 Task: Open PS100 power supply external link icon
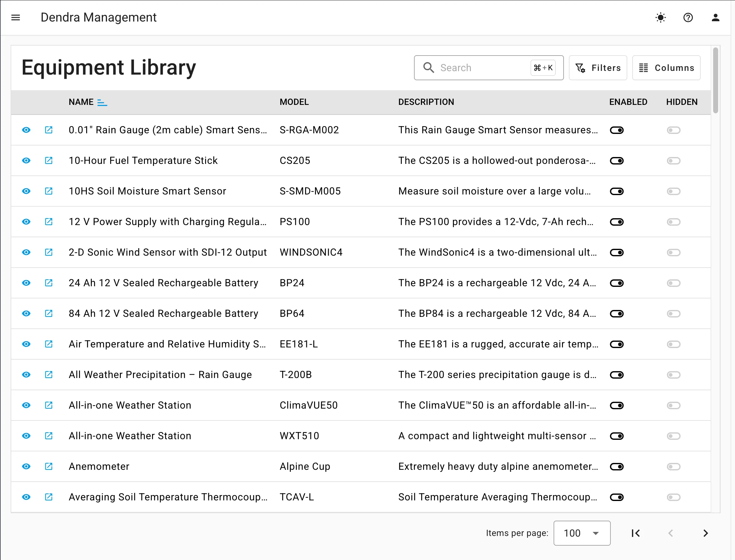[49, 222]
